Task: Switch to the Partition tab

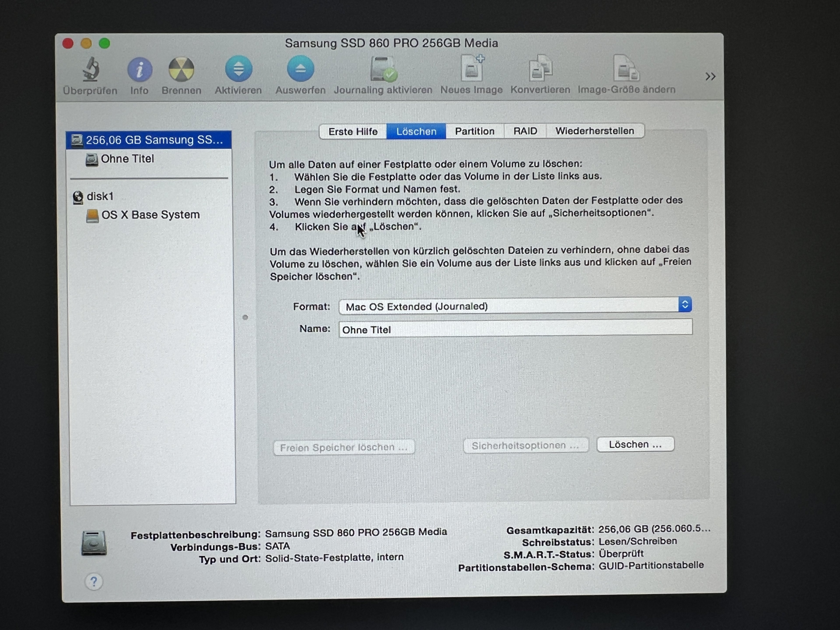Action: click(x=475, y=131)
